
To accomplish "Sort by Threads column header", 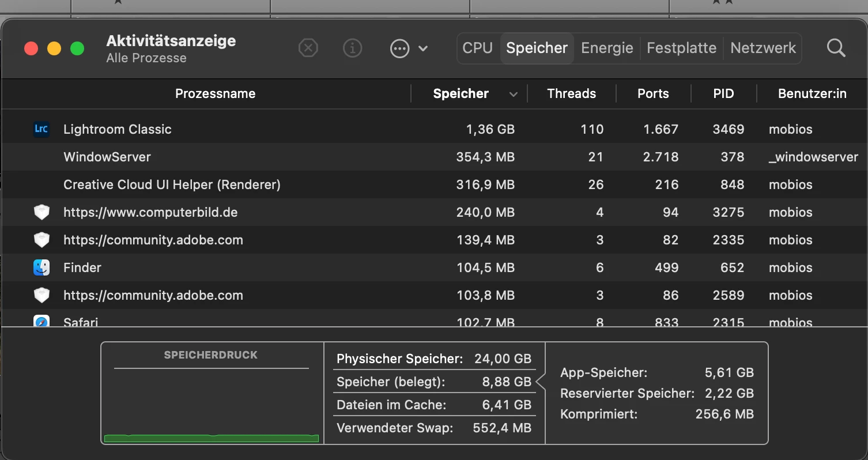I will 571,94.
